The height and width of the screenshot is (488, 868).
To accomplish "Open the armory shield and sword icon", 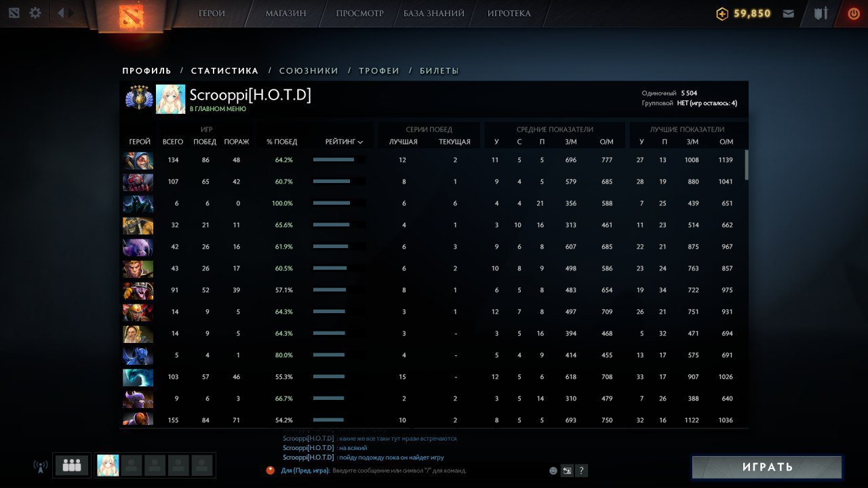I will point(821,13).
